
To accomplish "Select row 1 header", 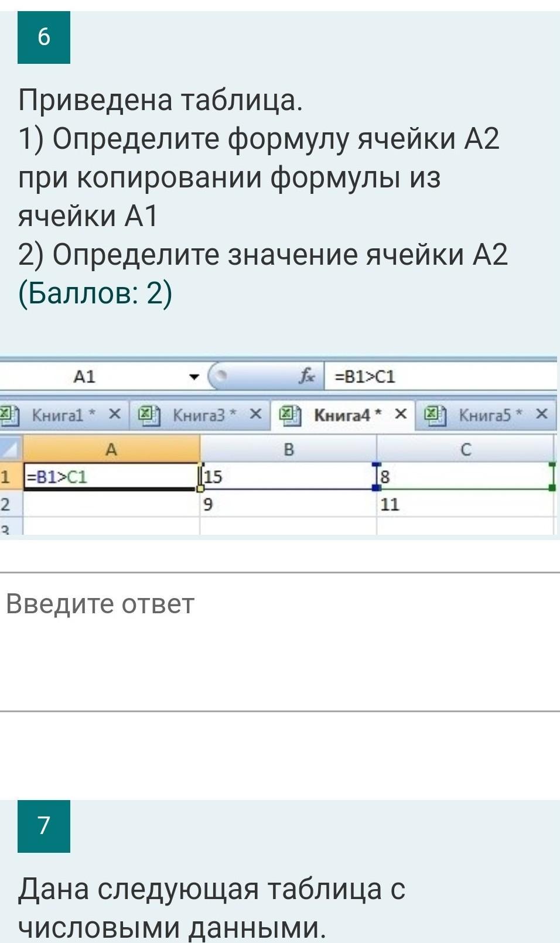I will (11, 476).
